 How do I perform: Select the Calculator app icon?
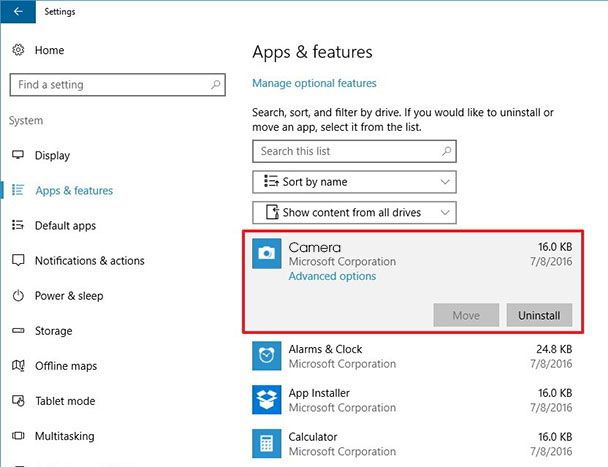pyautogui.click(x=267, y=443)
